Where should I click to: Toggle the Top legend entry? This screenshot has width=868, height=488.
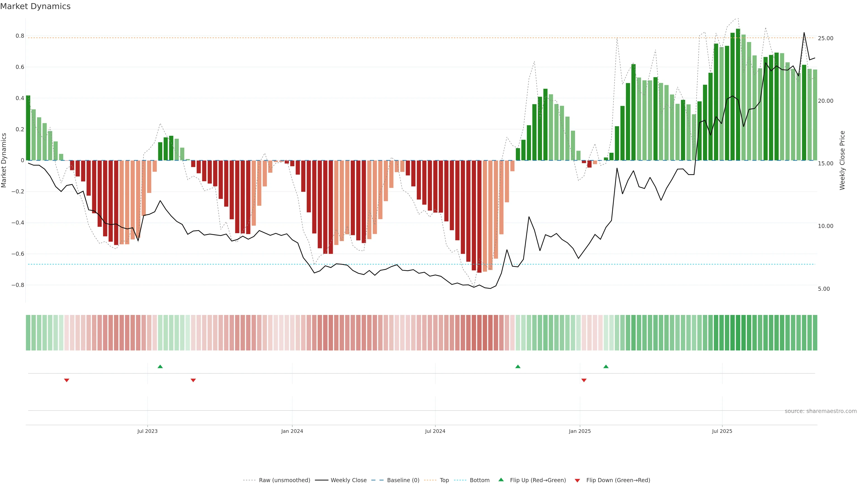[x=444, y=480]
